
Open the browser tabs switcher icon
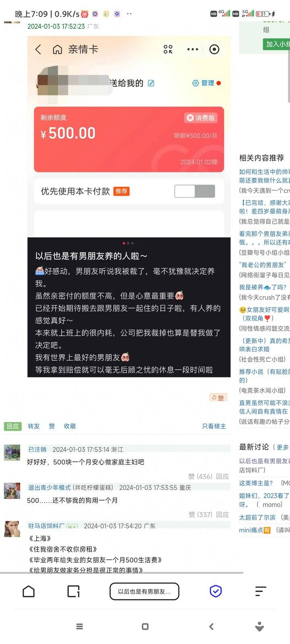73,591
